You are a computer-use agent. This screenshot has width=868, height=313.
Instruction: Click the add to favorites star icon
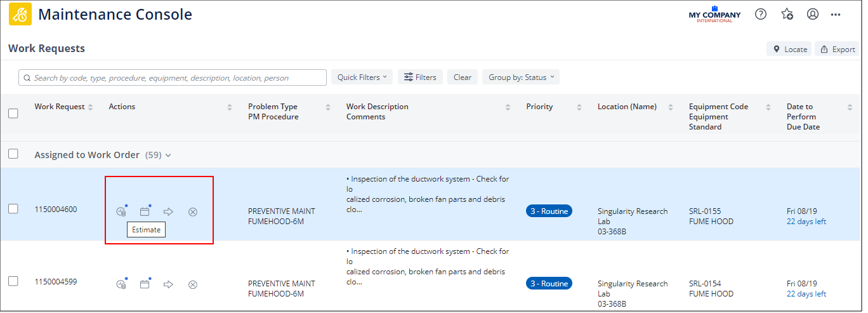tap(787, 14)
